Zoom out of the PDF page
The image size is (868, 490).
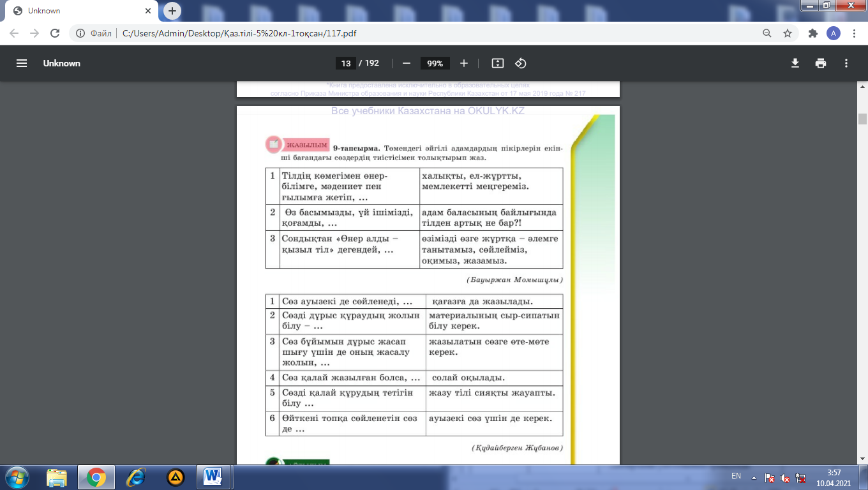[x=407, y=63]
